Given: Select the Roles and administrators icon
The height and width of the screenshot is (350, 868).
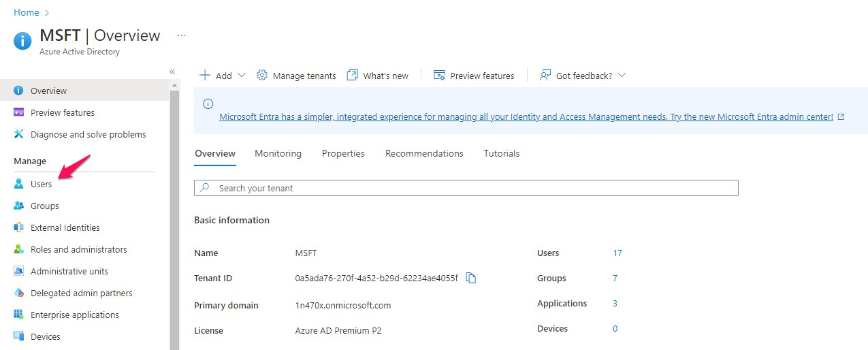Looking at the screenshot, I should point(19,249).
